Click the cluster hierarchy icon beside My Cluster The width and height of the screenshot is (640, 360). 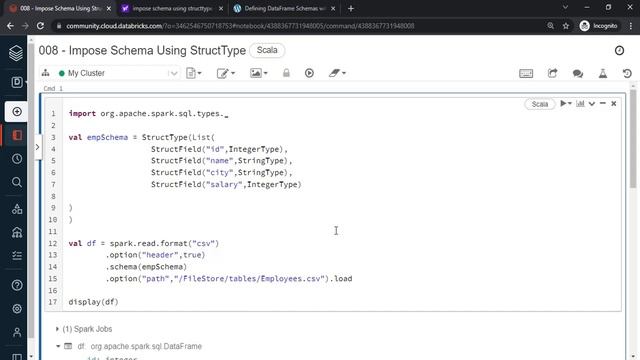coord(45,73)
